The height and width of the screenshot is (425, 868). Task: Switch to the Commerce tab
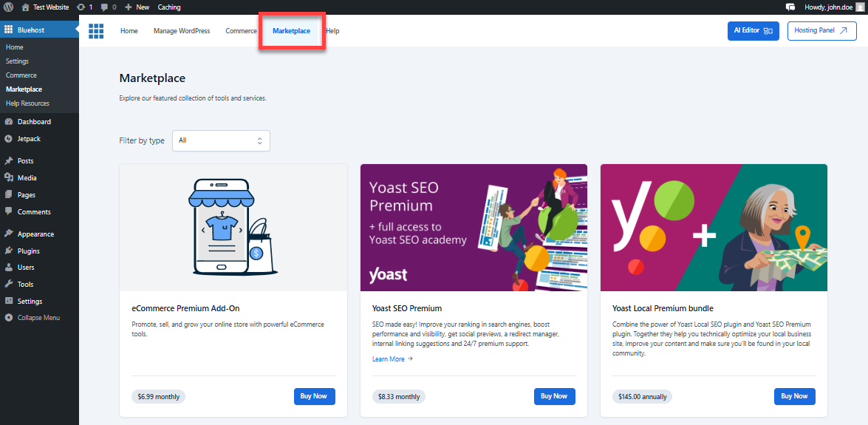click(241, 31)
